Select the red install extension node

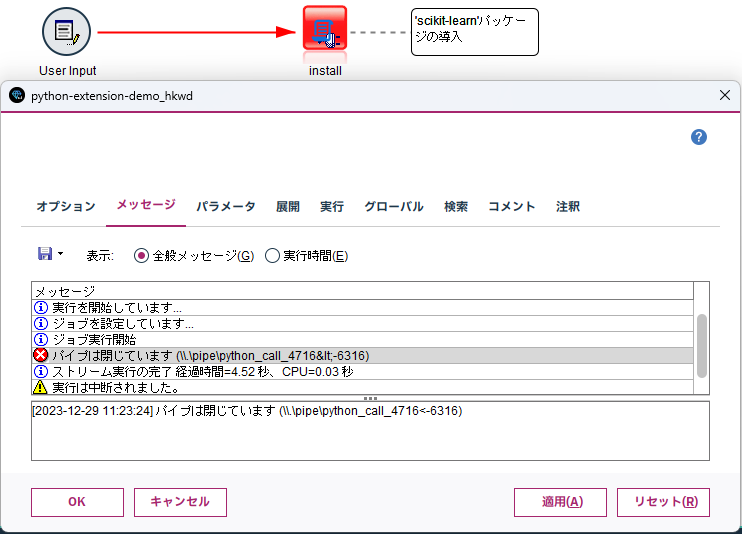(x=325, y=28)
